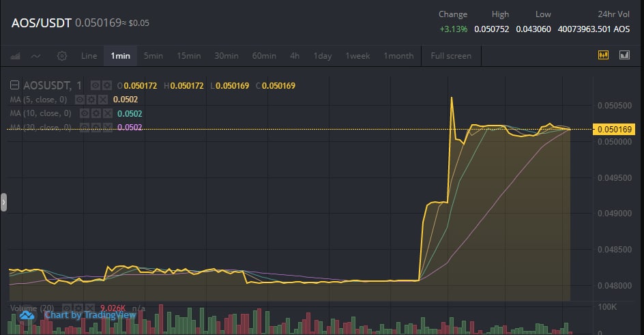
Task: Switch to depth chart view icon
Action: (624, 55)
